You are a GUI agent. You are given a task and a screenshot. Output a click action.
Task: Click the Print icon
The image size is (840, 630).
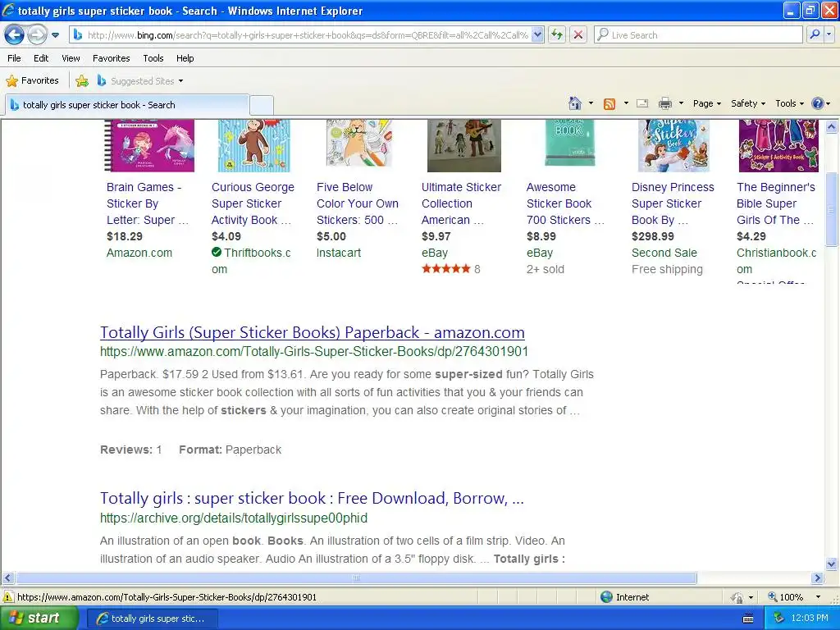664,103
